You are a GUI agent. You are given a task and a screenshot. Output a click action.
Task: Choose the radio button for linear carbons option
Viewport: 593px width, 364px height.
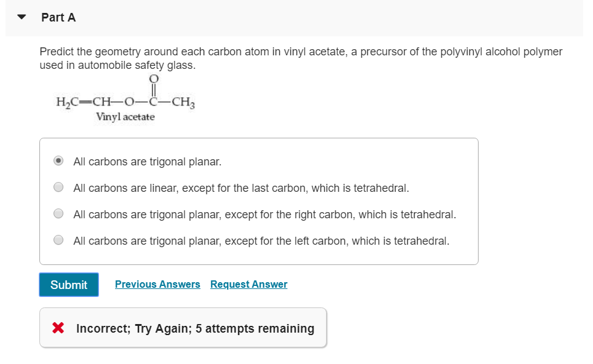click(58, 188)
